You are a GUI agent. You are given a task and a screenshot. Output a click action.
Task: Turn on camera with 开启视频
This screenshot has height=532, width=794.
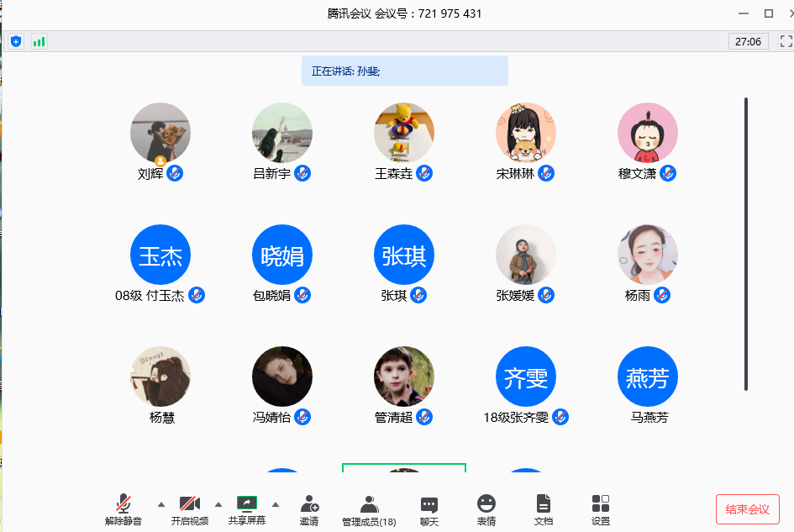point(190,509)
